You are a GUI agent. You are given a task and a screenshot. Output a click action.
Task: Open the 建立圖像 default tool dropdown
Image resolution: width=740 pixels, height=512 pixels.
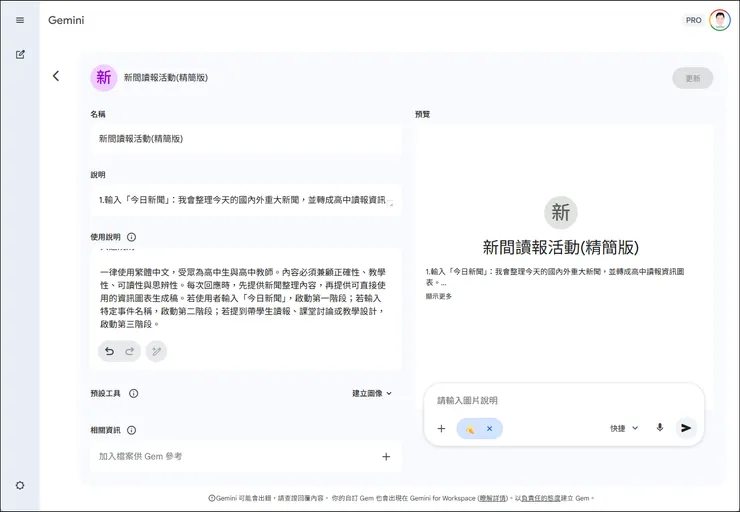click(x=372, y=393)
